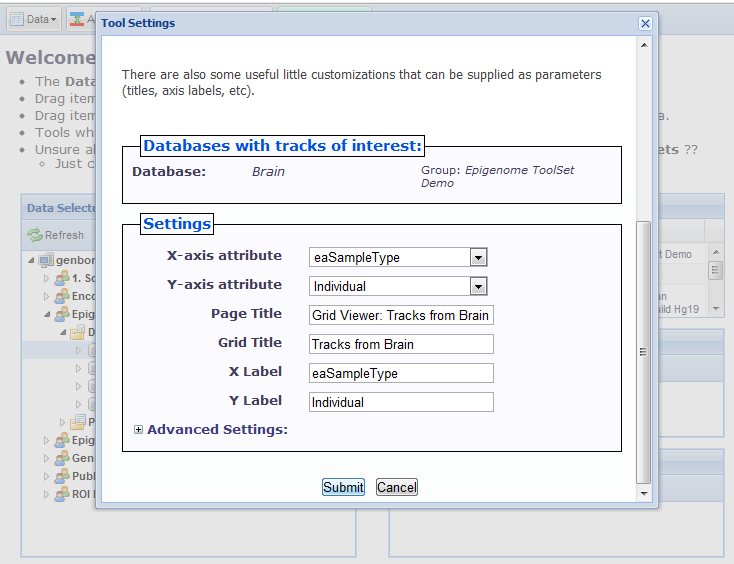
Task: Close the Tool Settings dialog window
Action: tap(645, 23)
